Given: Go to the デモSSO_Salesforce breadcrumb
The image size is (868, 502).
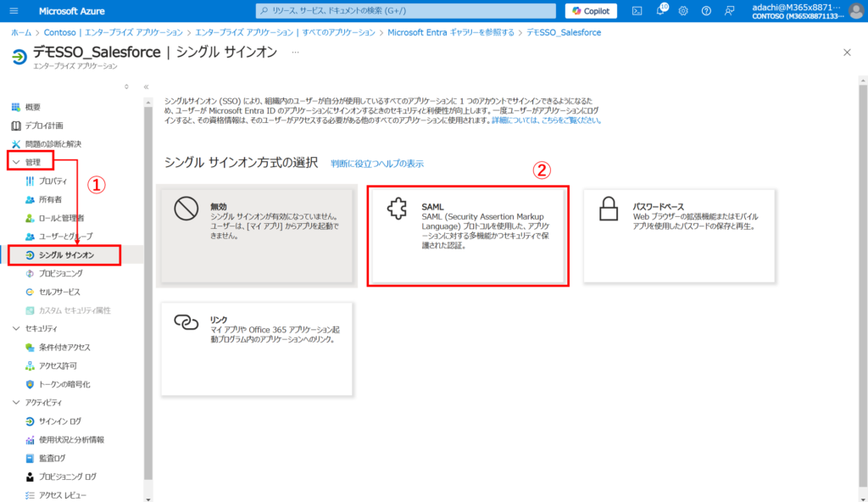Looking at the screenshot, I should (564, 32).
